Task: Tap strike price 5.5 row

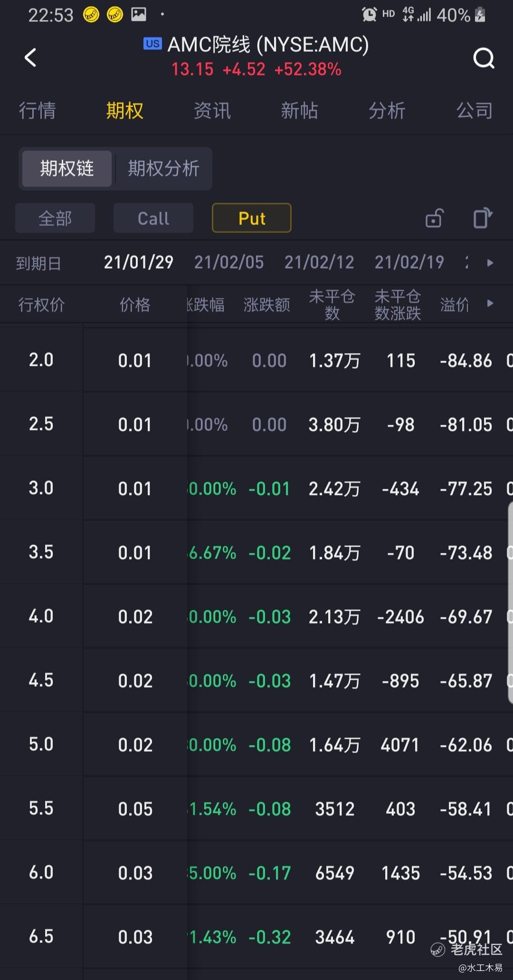Action: point(256,809)
